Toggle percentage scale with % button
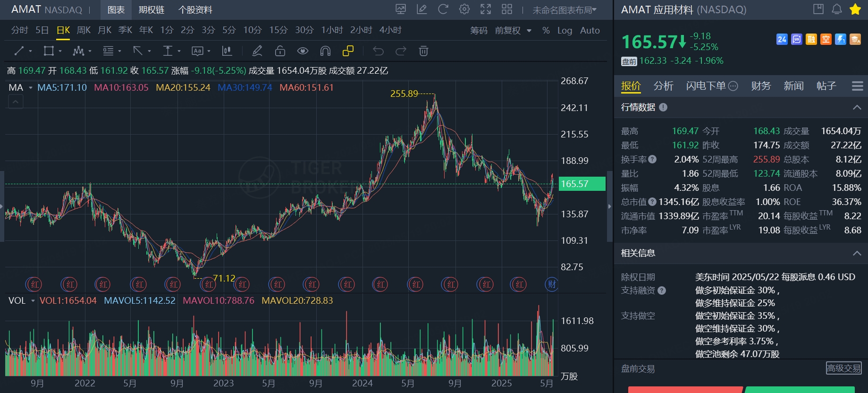 click(546, 30)
